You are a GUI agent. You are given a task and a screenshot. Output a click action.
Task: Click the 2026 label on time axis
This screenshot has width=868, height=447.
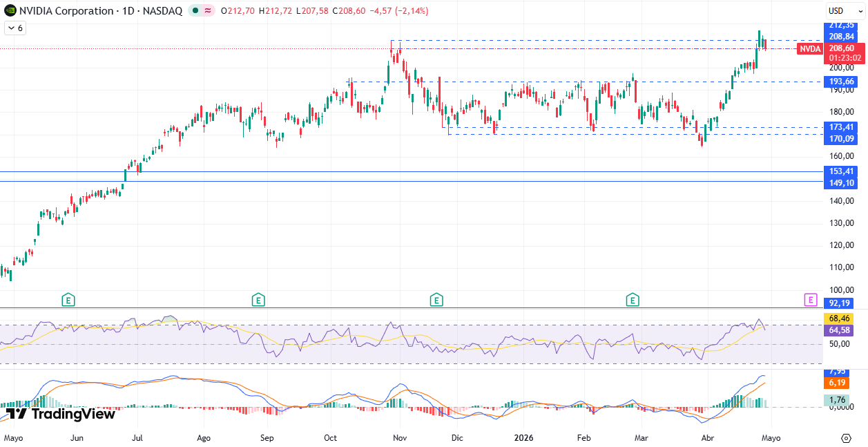522,438
